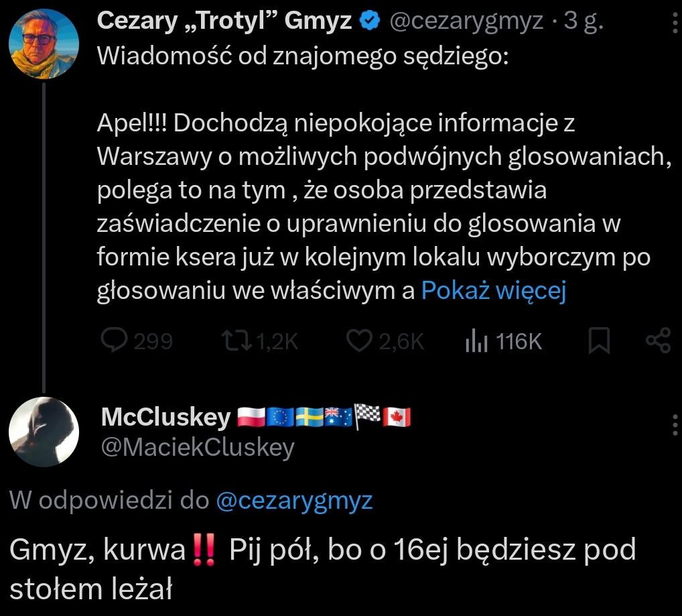Expand tweet with "Pokaż więcej"

(494, 291)
